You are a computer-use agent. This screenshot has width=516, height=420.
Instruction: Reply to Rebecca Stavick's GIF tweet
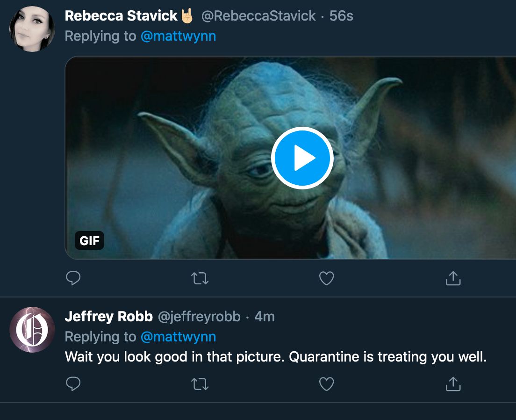(73, 278)
